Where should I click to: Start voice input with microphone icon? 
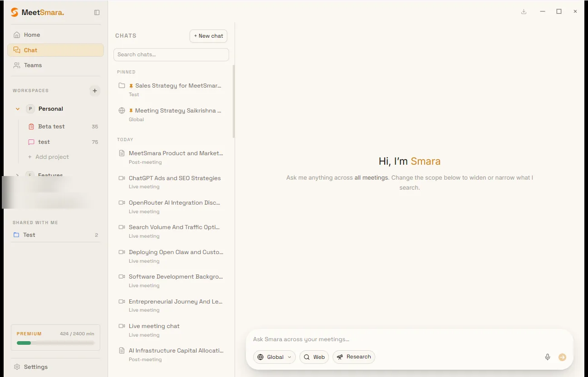pyautogui.click(x=548, y=357)
